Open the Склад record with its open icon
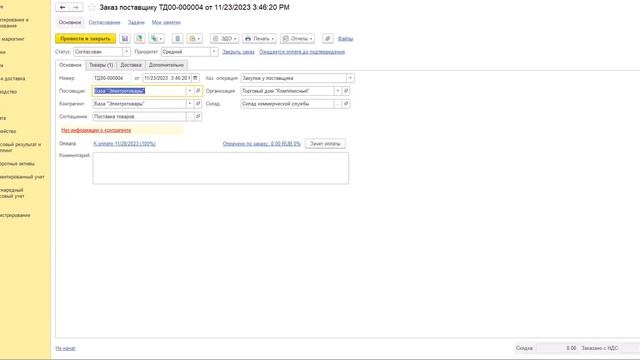This screenshot has height=360, width=640. (x=346, y=104)
